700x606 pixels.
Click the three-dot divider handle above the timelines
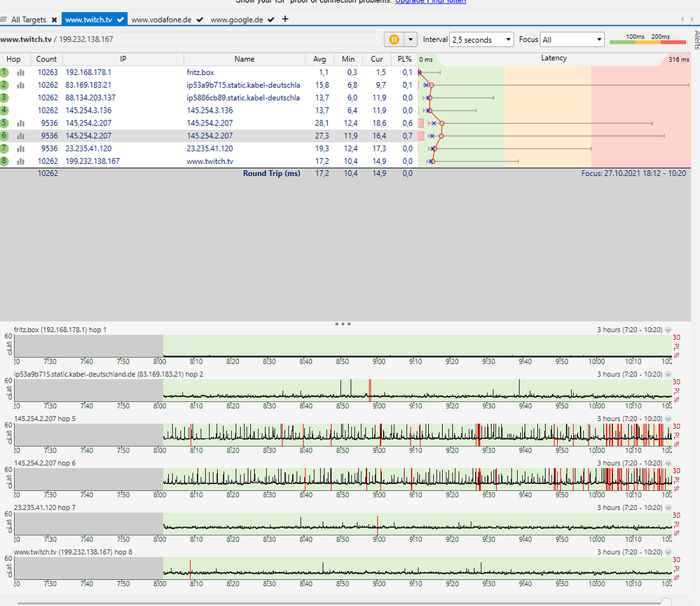coord(343,324)
